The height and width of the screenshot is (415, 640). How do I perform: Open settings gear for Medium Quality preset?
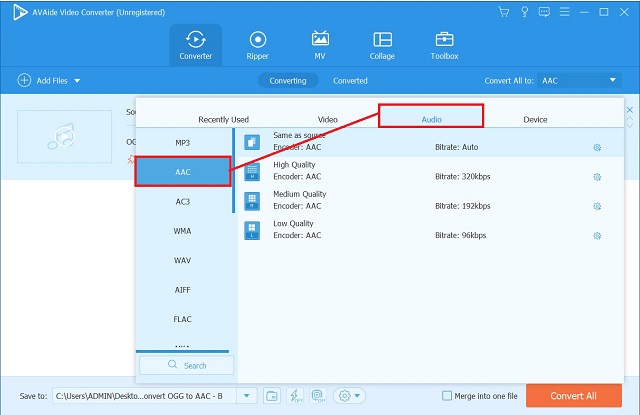(x=597, y=206)
